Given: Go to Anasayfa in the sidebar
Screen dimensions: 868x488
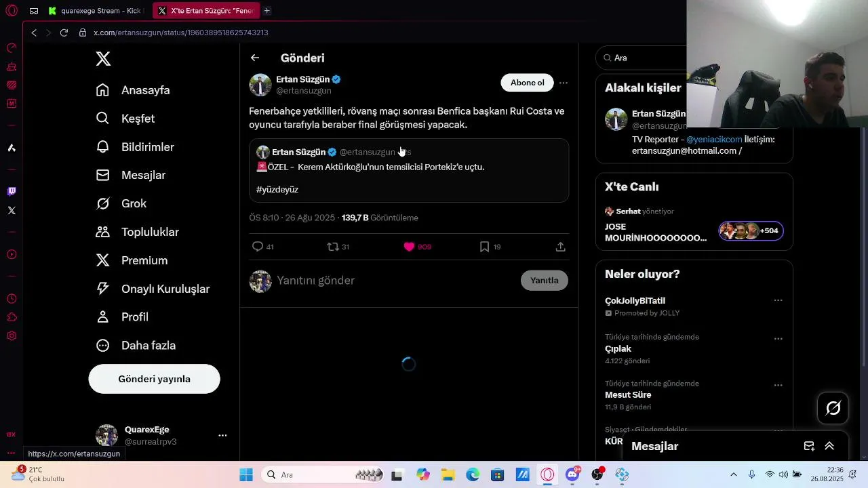Looking at the screenshot, I should click(x=133, y=90).
